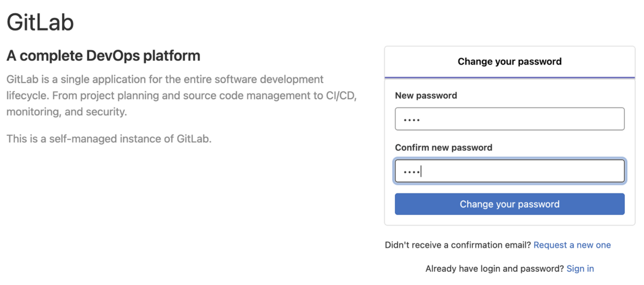The height and width of the screenshot is (285, 644).
Task: Click masked dots in New password field
Action: [411, 120]
